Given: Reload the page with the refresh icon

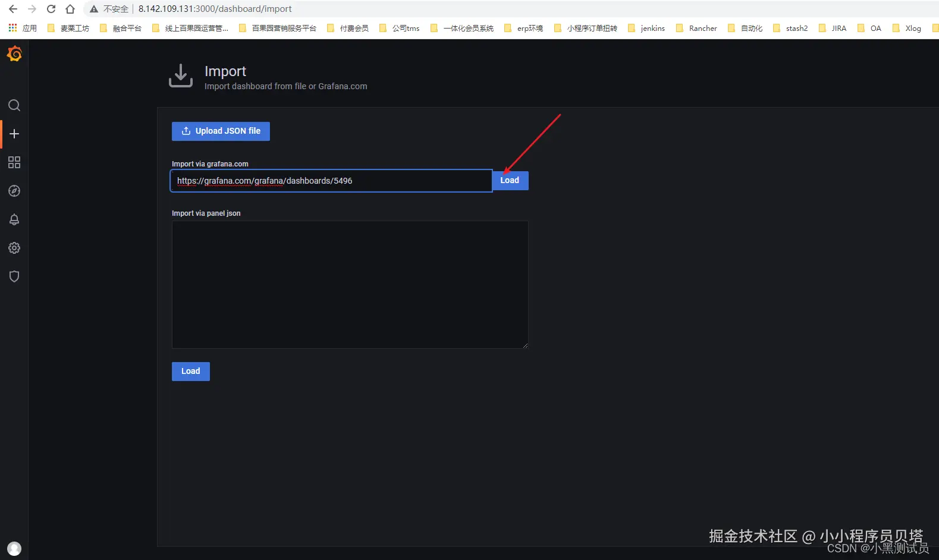Looking at the screenshot, I should 51,9.
